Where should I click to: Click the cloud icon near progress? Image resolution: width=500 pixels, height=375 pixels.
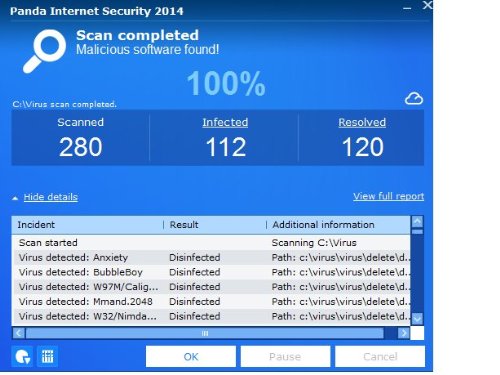(414, 99)
